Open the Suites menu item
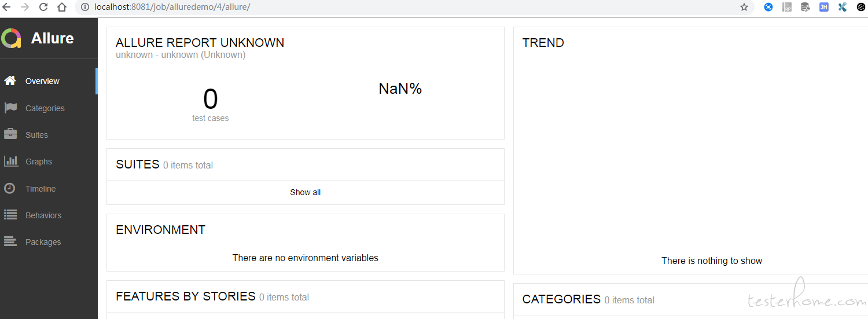Viewport: 868px width, 319px height. pyautogui.click(x=49, y=135)
